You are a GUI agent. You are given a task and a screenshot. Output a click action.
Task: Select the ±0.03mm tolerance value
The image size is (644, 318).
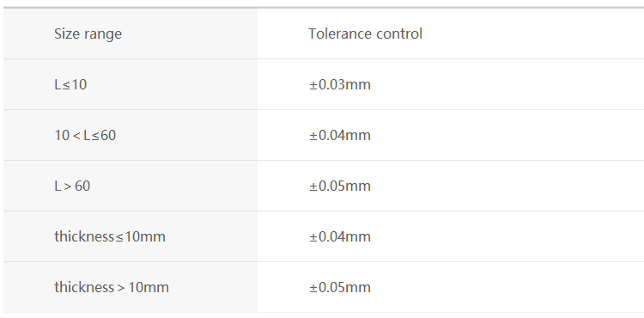tap(340, 84)
